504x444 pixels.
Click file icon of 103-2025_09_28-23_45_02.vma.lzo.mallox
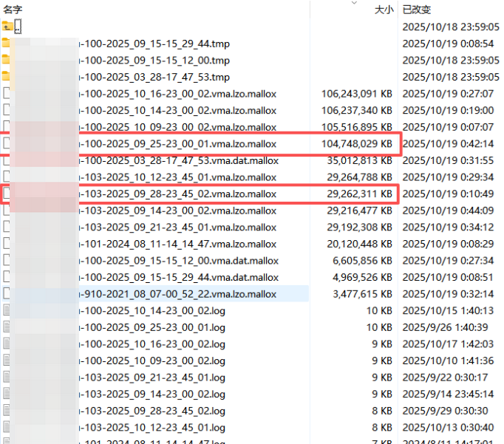pyautogui.click(x=7, y=194)
